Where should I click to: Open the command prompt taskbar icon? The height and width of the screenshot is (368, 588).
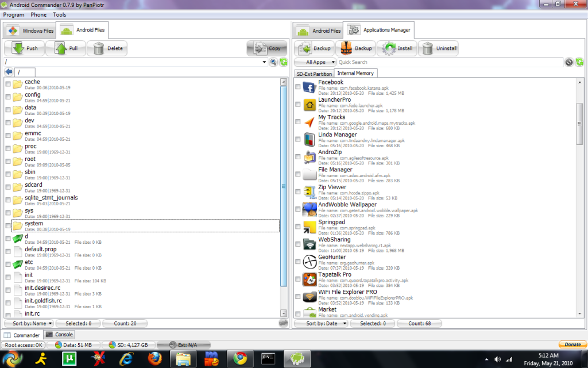268,359
